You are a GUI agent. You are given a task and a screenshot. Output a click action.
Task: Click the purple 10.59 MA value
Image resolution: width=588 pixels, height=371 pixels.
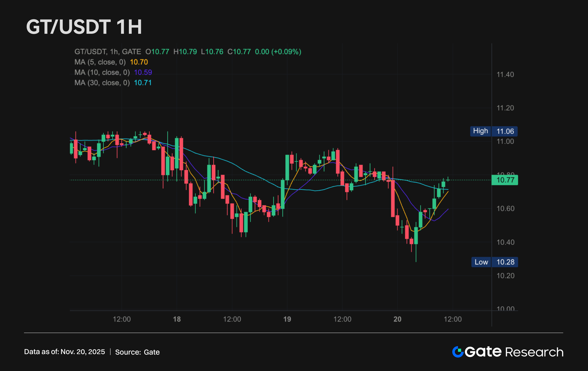coord(143,72)
